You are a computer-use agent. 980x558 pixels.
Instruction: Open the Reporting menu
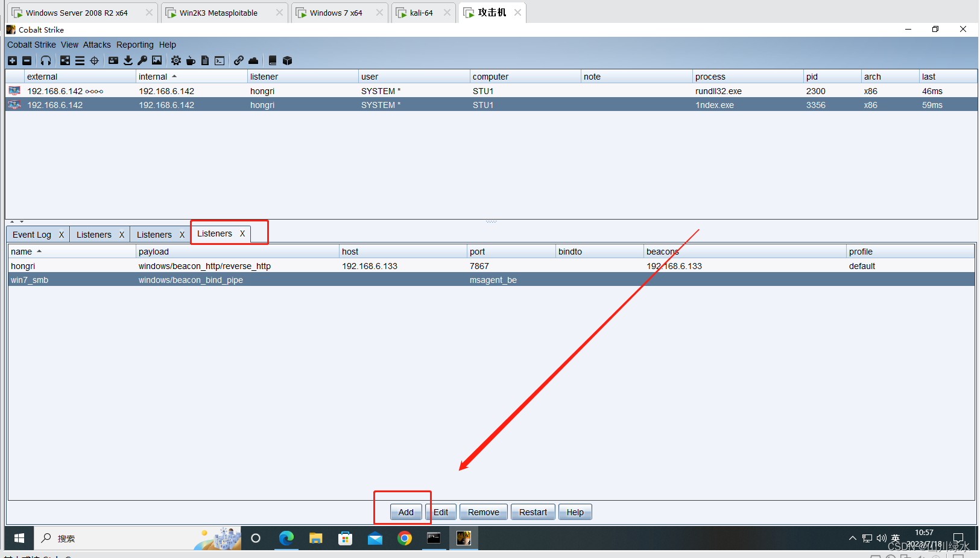[x=135, y=45]
